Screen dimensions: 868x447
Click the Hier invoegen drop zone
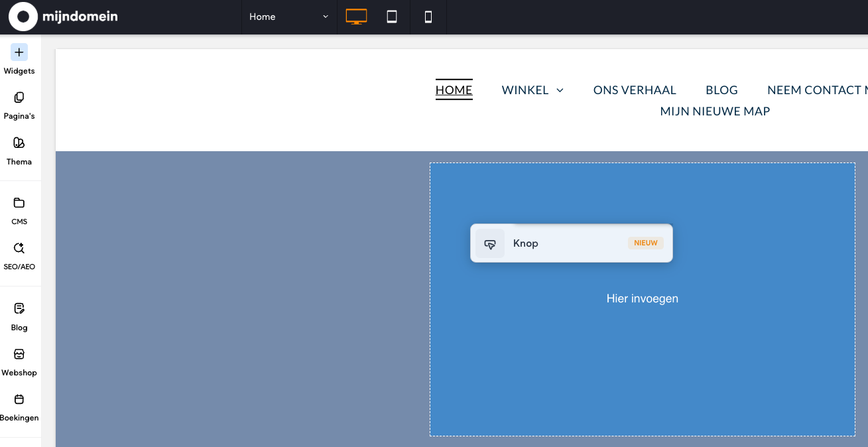coord(642,298)
